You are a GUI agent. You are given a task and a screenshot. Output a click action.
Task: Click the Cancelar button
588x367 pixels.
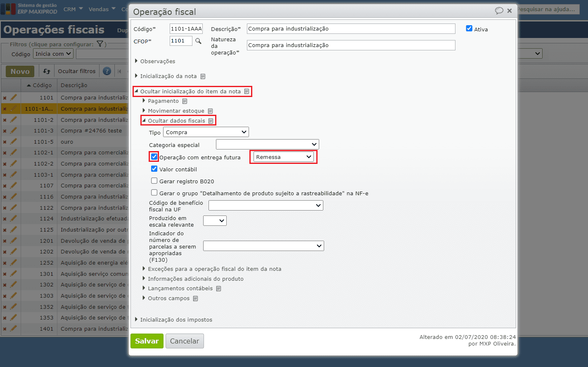point(185,341)
